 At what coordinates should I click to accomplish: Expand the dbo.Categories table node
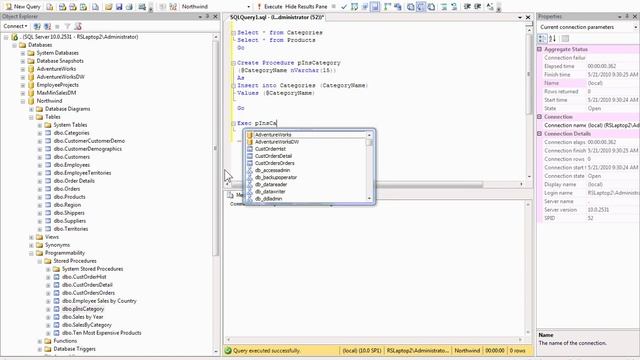(40, 133)
